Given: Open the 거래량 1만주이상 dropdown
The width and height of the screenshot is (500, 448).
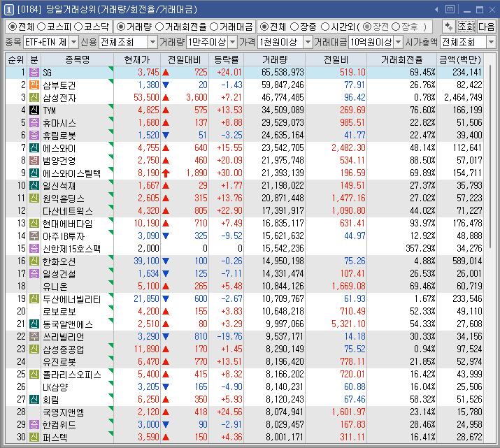Looking at the screenshot, I should (x=233, y=42).
